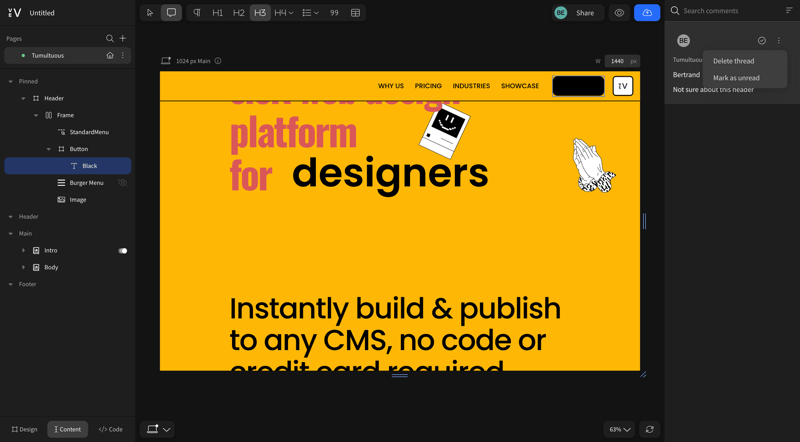Select the pointer cursor tool
The width and height of the screenshot is (800, 442).
(150, 13)
